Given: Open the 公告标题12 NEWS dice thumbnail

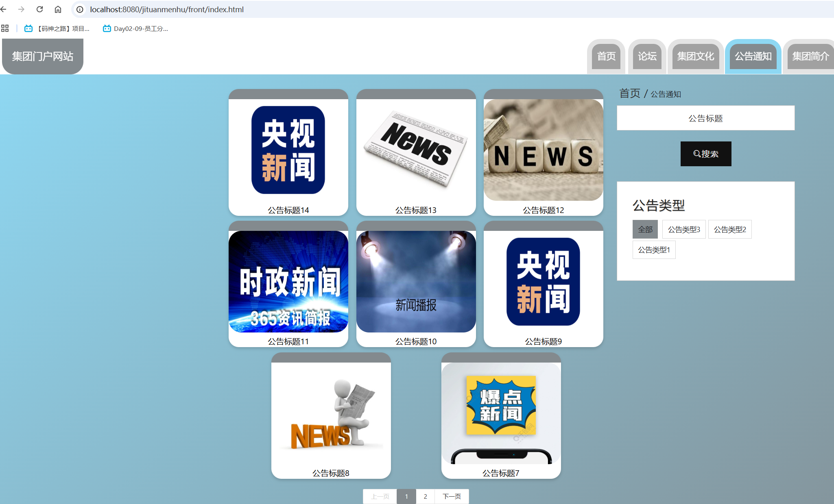Looking at the screenshot, I should pos(543,150).
